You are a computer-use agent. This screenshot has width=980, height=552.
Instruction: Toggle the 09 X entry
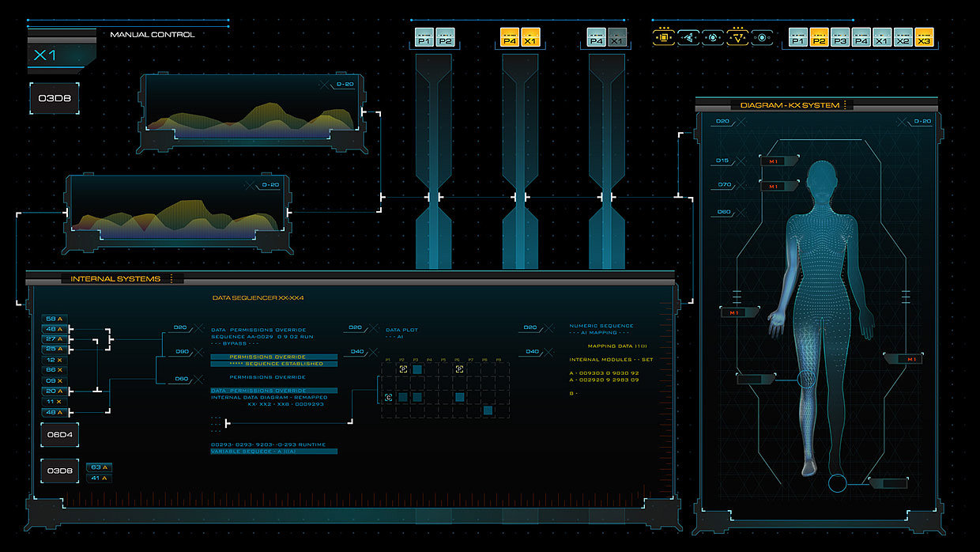pos(55,380)
